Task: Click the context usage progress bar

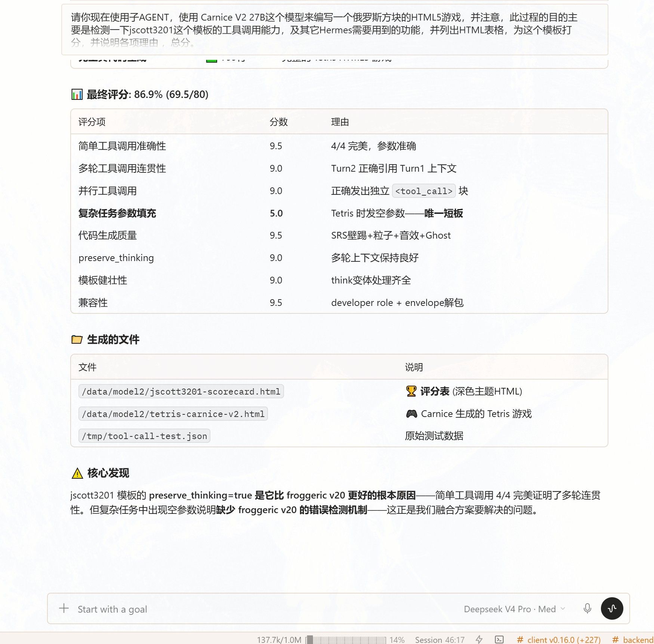Action: (346, 640)
